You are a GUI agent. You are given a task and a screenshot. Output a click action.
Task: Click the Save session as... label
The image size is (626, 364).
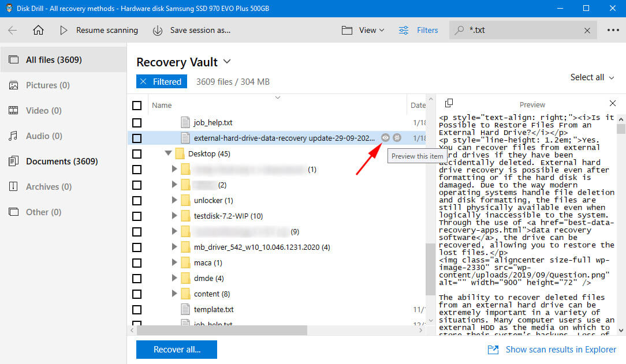click(200, 31)
